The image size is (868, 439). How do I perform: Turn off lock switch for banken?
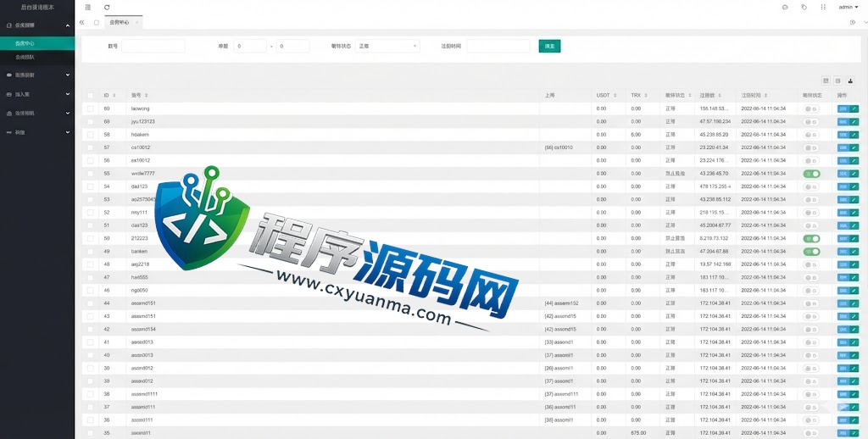[811, 252]
